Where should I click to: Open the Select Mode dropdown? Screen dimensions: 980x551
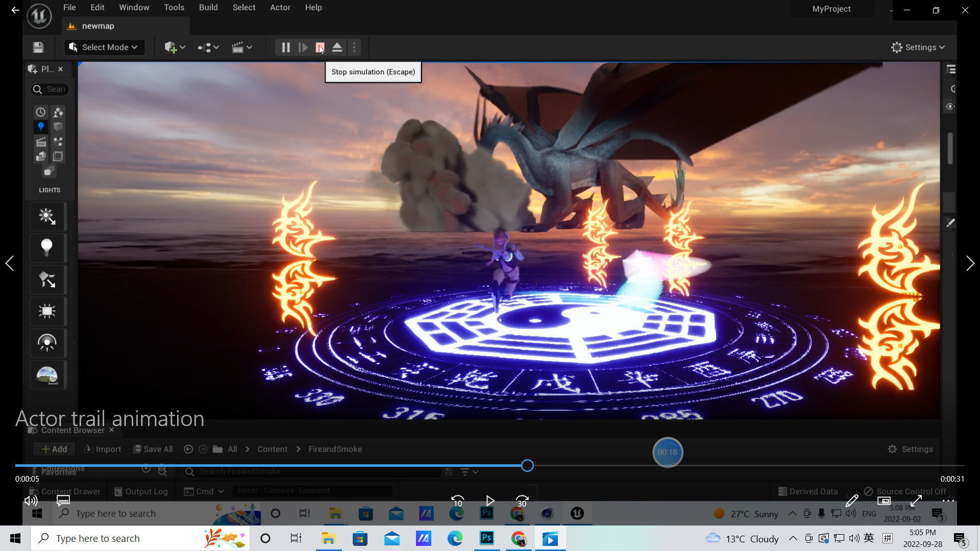click(104, 47)
